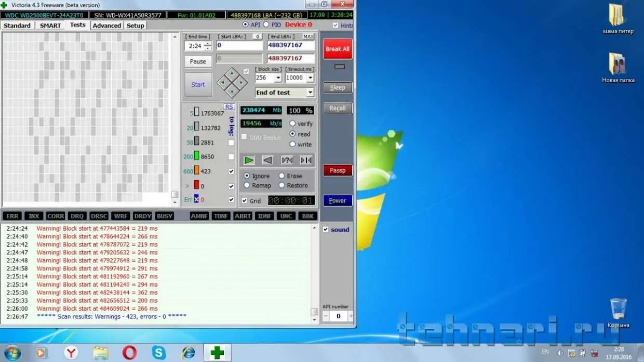Choose the butterfly scan mode icon
The image size is (644, 362).
[306, 160]
